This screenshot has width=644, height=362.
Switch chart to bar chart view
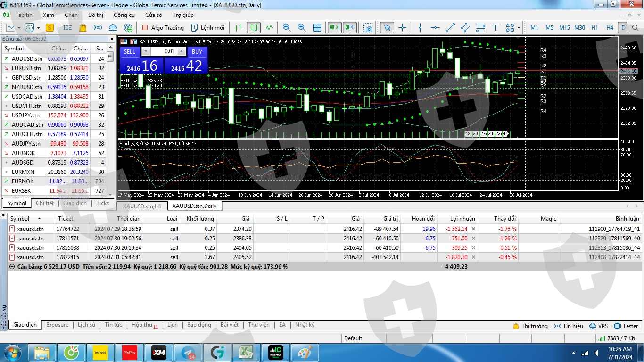click(x=239, y=28)
